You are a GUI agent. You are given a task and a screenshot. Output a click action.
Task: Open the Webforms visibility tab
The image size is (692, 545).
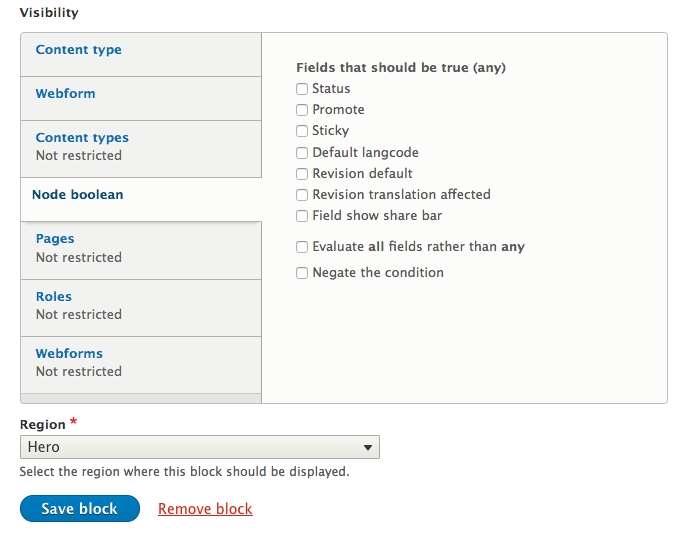pos(141,365)
